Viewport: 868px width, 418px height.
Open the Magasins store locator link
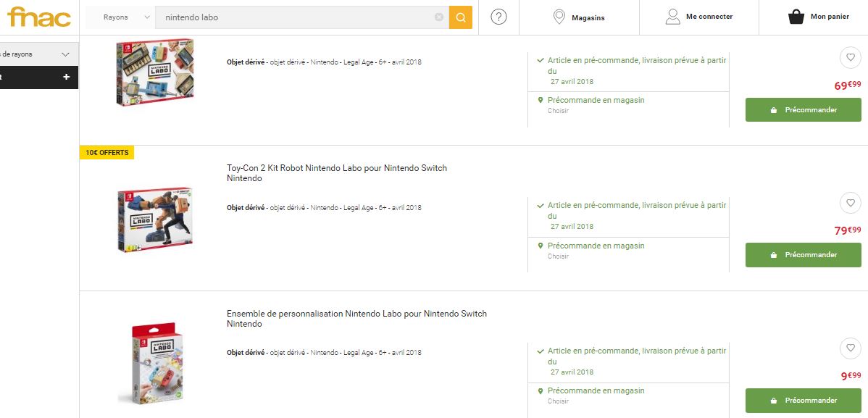click(588, 17)
